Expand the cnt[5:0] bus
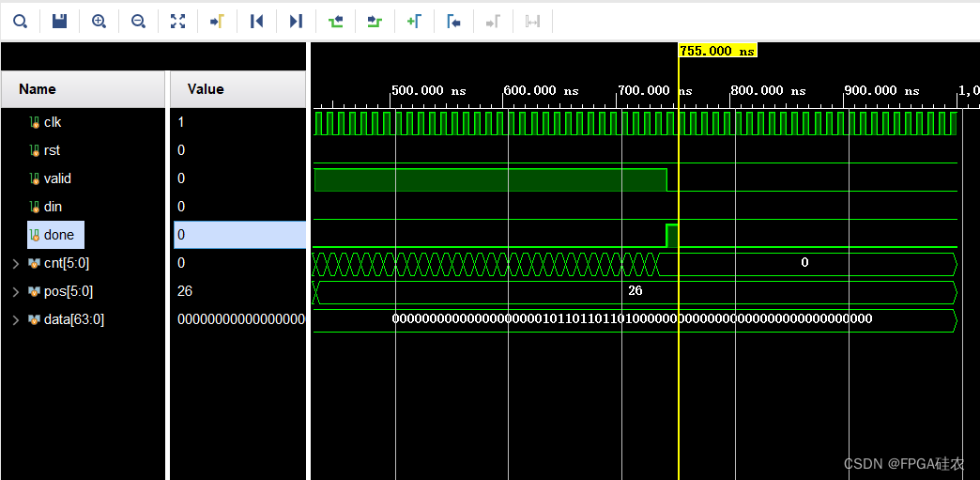The height and width of the screenshot is (480, 980). pos(16,263)
